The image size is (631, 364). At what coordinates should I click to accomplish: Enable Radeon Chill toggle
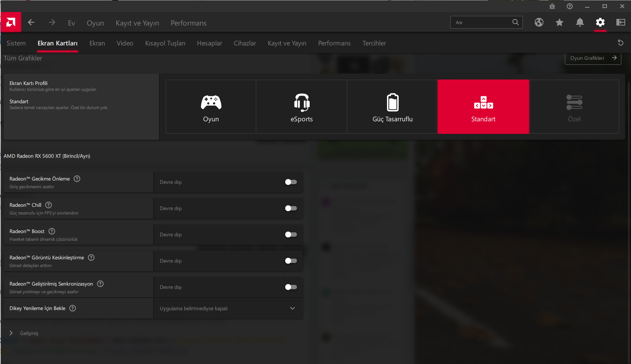coord(291,208)
